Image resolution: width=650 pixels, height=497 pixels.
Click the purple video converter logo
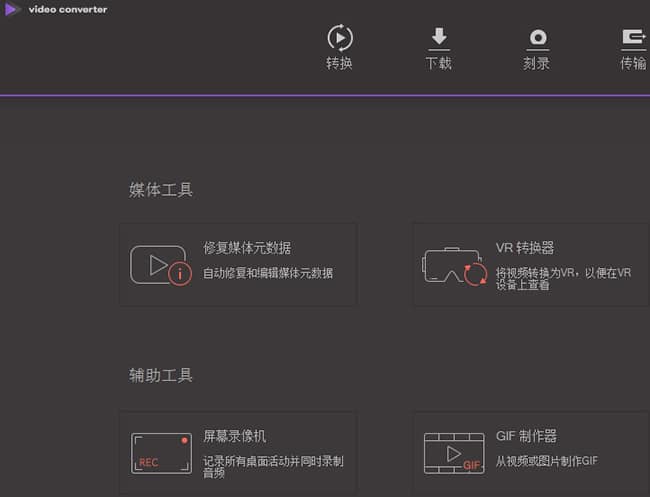(x=11, y=9)
